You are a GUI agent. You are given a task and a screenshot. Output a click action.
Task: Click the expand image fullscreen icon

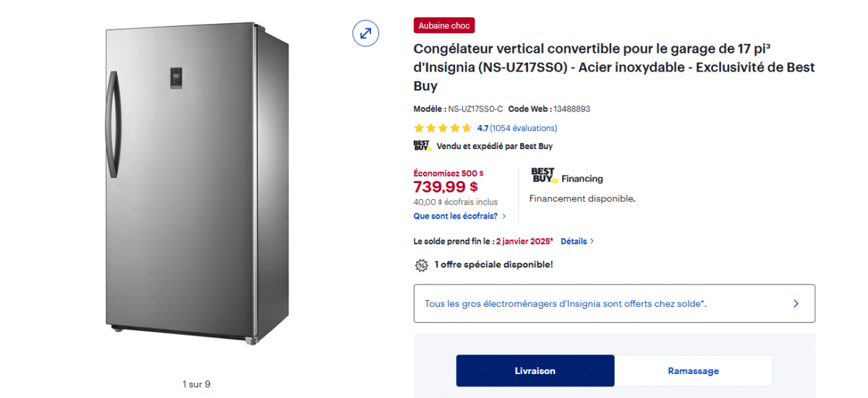[366, 33]
